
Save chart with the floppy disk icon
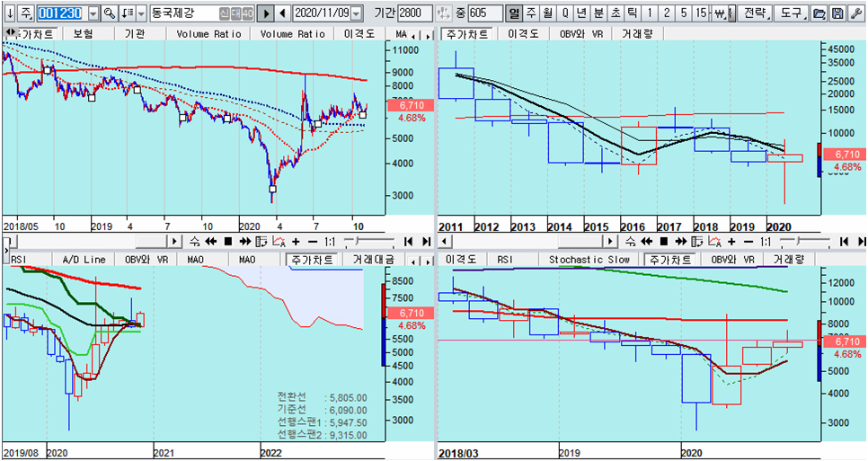tap(837, 13)
